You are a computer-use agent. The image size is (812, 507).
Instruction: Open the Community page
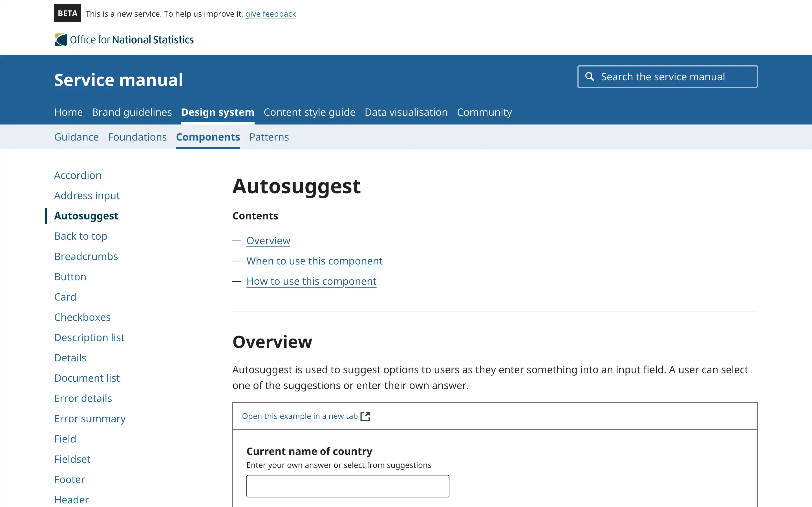(484, 112)
